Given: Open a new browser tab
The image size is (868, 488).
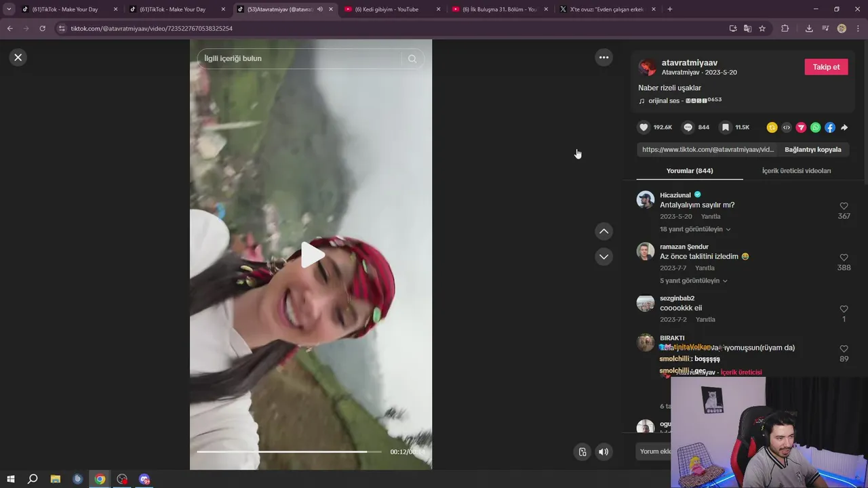Looking at the screenshot, I should (670, 9).
